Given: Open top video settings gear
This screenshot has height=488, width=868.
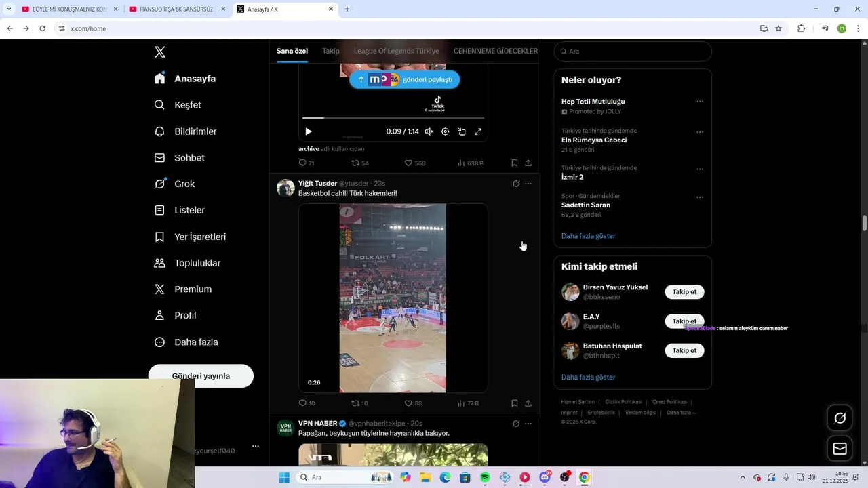Looking at the screenshot, I should click(446, 131).
